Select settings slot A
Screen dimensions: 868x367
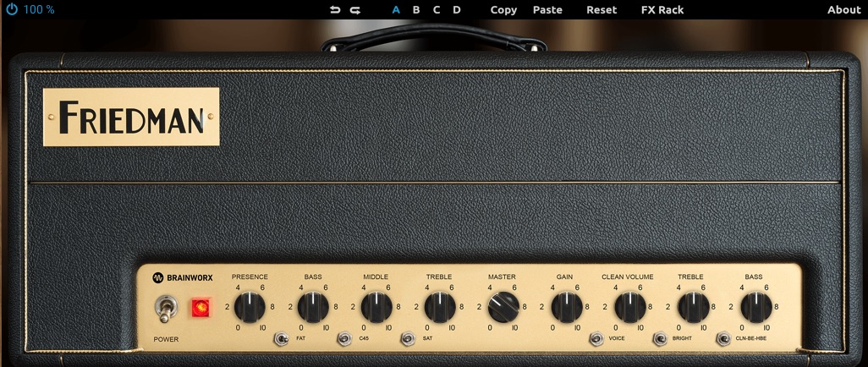(396, 10)
